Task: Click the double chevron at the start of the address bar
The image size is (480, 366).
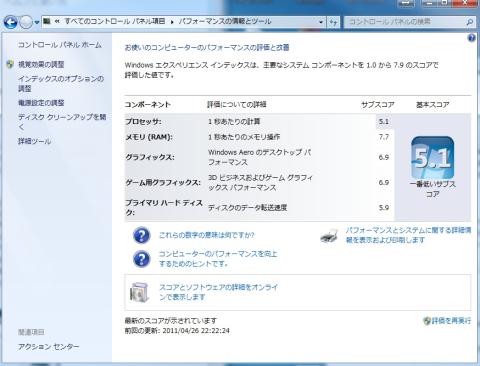Action: point(57,22)
